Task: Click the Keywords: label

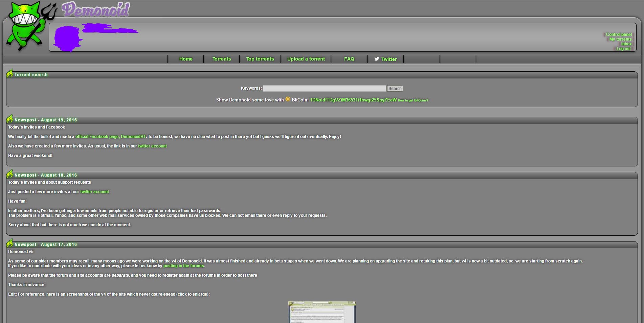Action: [x=251, y=88]
